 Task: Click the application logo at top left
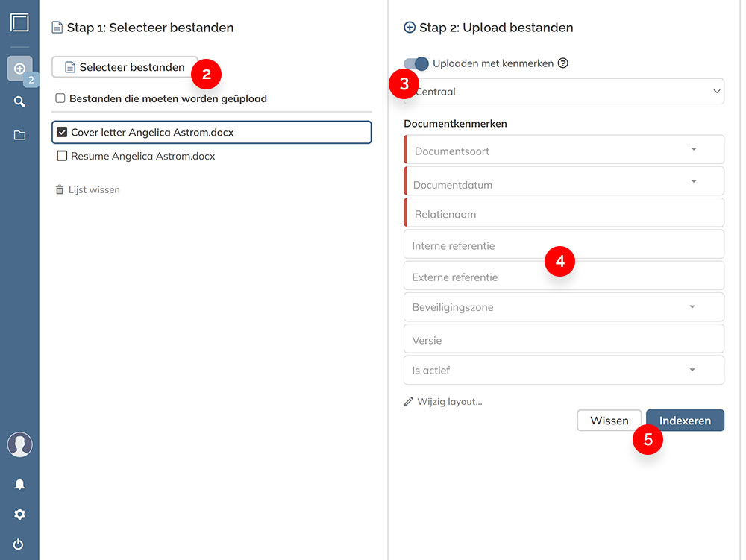click(19, 22)
